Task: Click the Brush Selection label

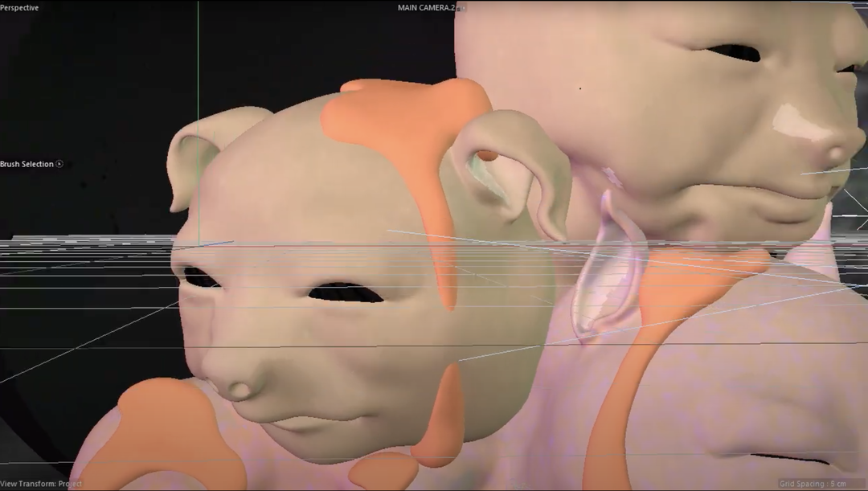Action: (x=27, y=164)
